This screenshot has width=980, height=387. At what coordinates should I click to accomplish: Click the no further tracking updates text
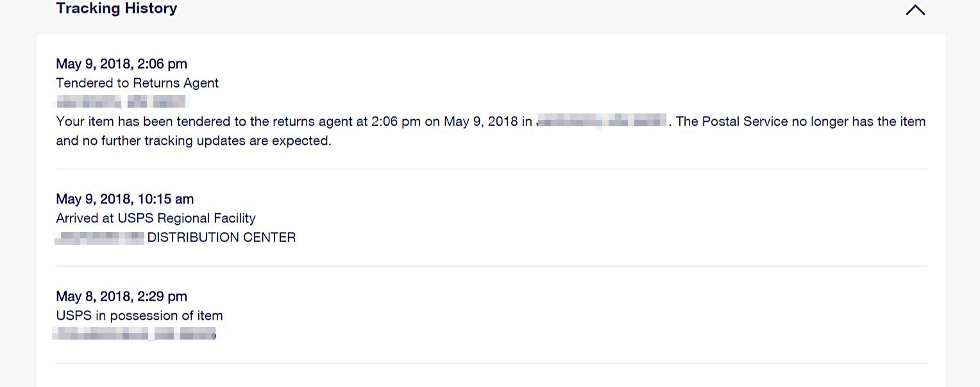tap(192, 140)
